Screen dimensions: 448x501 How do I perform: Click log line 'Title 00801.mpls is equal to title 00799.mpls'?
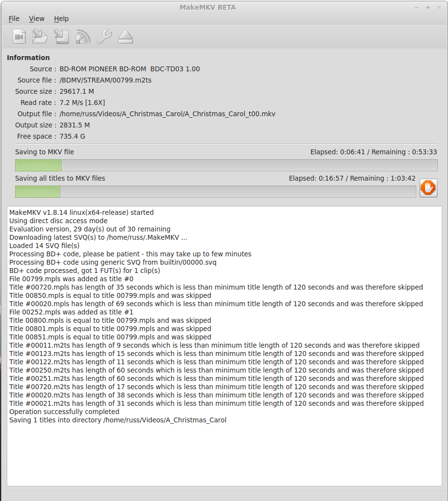tap(110, 329)
